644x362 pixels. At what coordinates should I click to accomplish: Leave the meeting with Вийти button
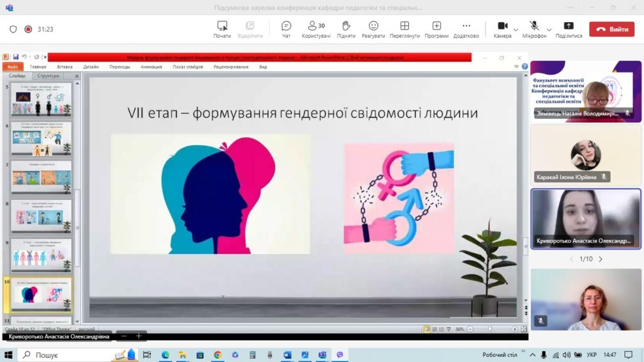click(x=611, y=29)
